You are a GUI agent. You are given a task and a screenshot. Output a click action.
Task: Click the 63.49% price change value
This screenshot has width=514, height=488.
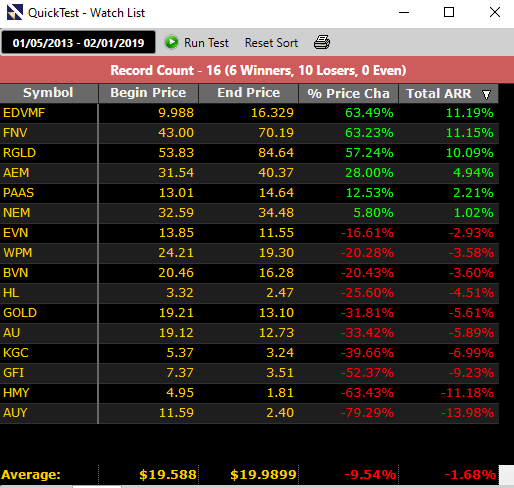(x=369, y=113)
